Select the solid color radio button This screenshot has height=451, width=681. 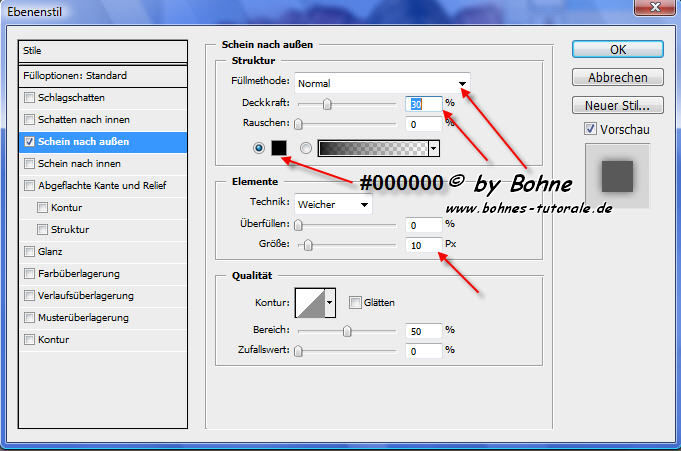261,149
